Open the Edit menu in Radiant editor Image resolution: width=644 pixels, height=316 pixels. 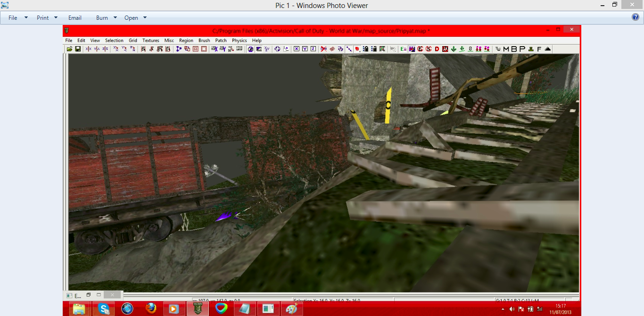coord(81,41)
